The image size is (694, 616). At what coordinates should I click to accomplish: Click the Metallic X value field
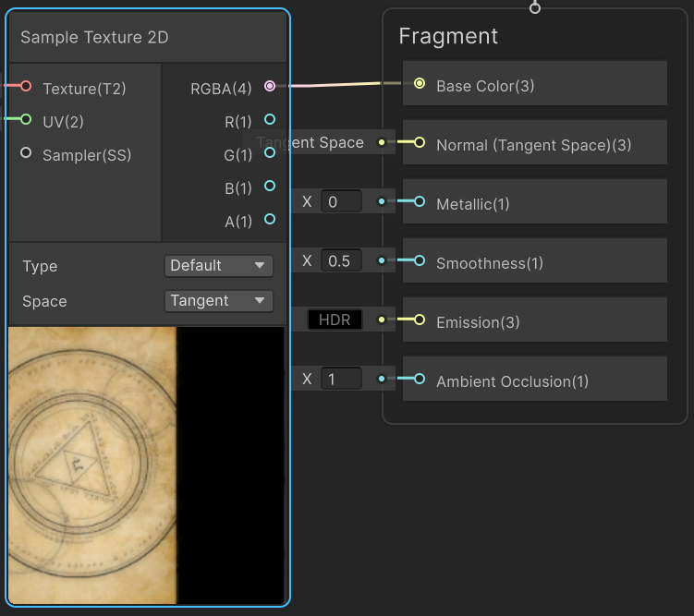tap(341, 201)
